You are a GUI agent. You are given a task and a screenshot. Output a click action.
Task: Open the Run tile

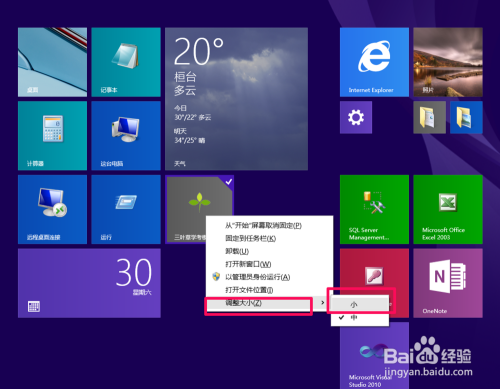tap(126, 209)
